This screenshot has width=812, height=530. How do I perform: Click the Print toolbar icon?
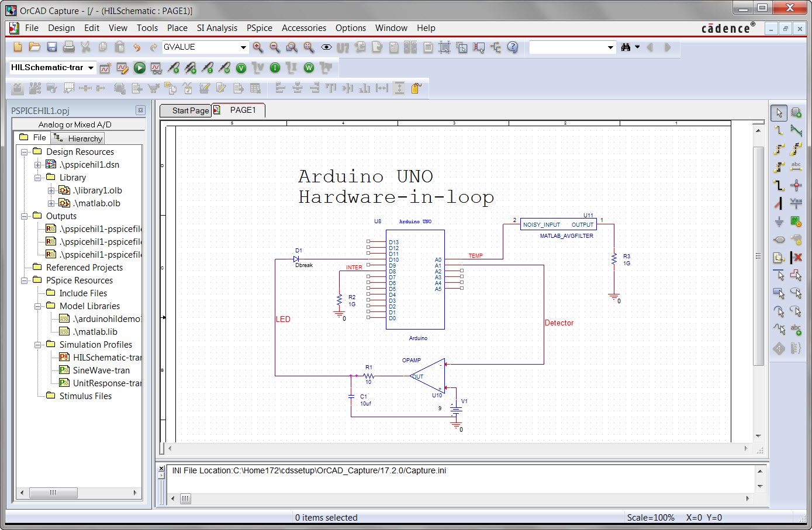[69, 47]
